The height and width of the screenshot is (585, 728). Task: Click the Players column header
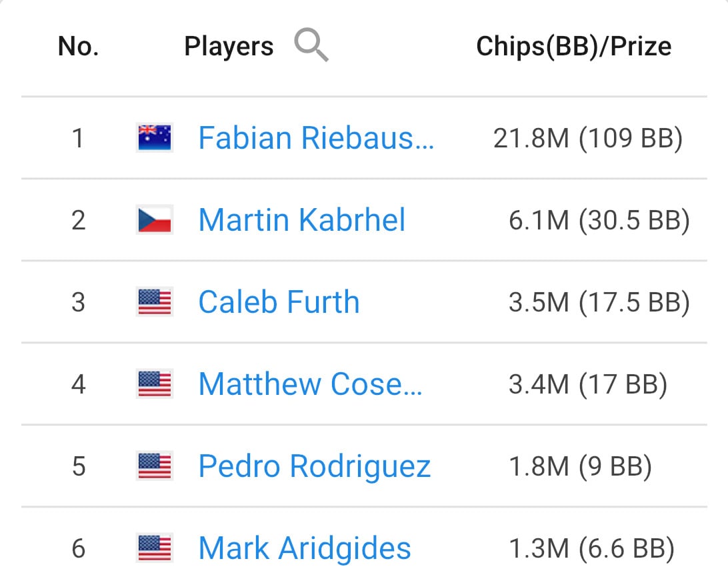229,46
